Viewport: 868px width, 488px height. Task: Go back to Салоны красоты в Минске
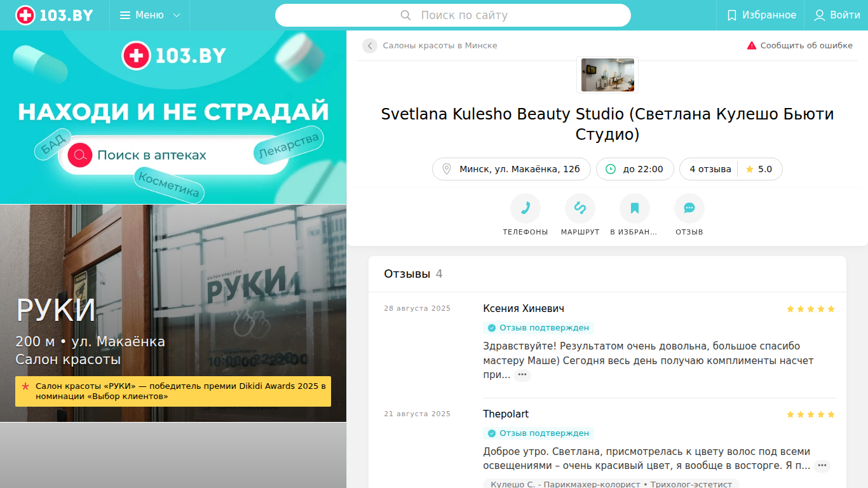(x=440, y=46)
